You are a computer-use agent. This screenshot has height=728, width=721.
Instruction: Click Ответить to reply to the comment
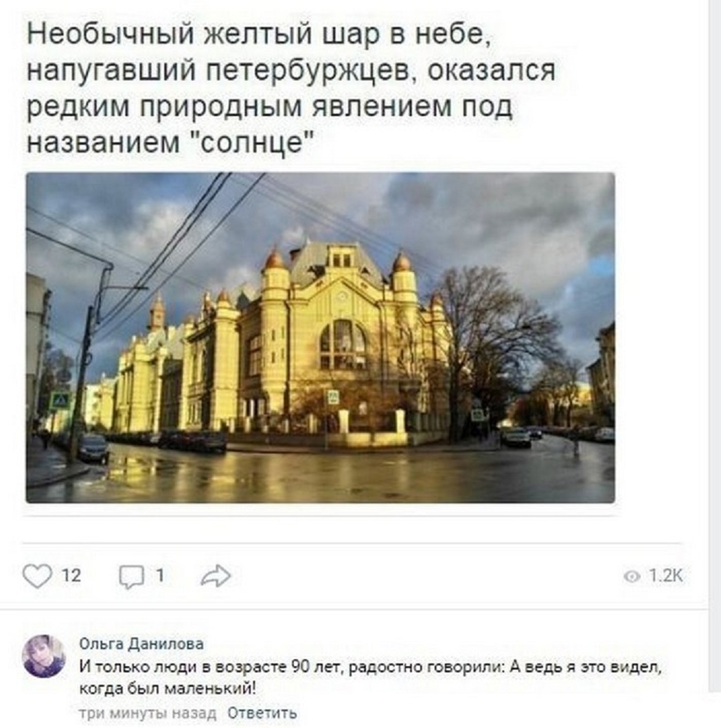click(x=262, y=713)
